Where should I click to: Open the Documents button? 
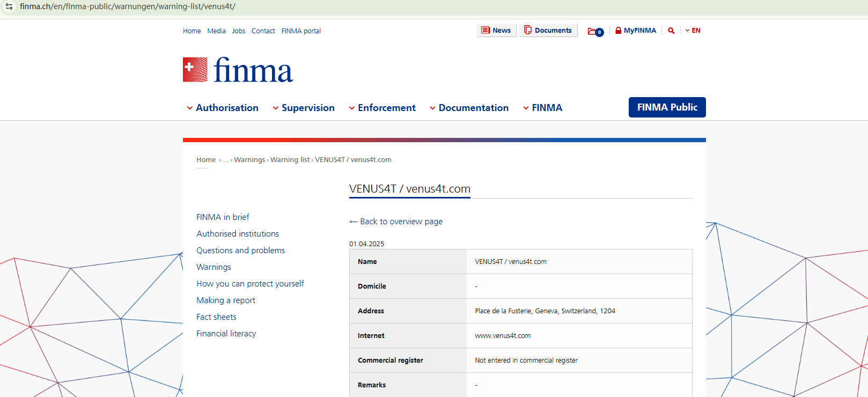(548, 31)
